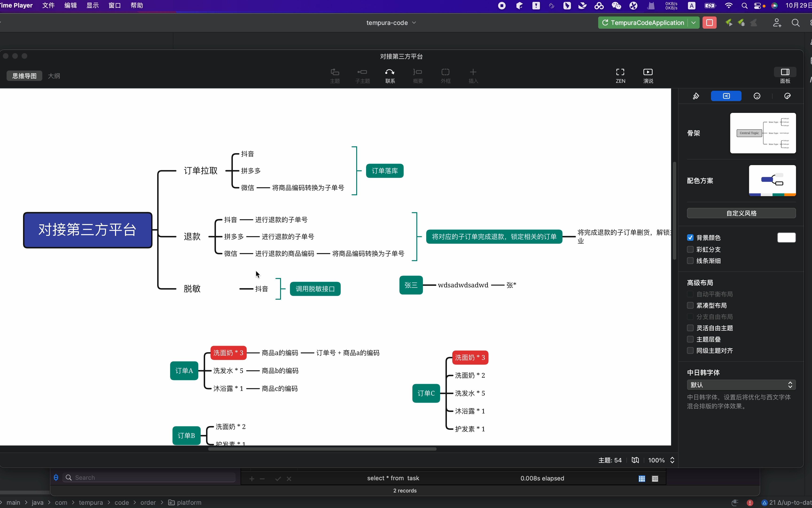812x508 pixels.
Task: Enter ZEN mode
Action: point(621,75)
